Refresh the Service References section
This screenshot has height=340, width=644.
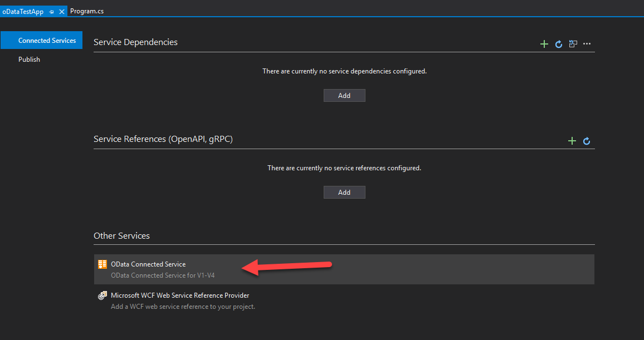tap(587, 141)
